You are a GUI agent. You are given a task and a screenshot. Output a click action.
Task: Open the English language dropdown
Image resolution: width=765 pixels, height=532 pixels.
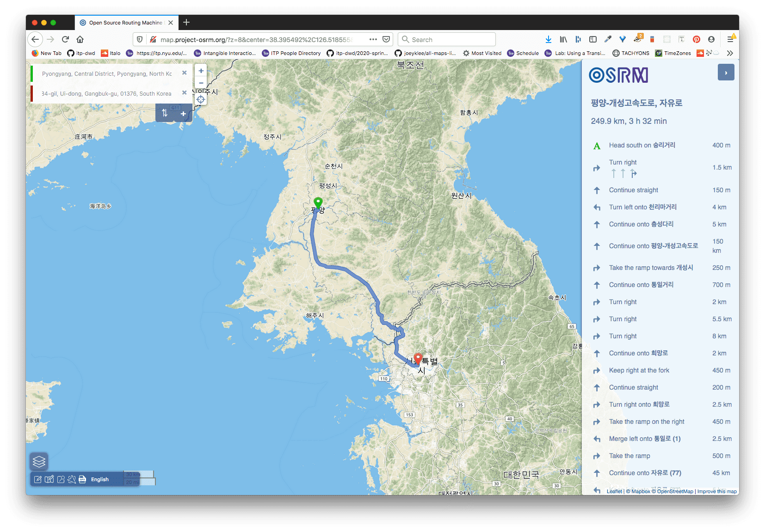pyautogui.click(x=100, y=479)
